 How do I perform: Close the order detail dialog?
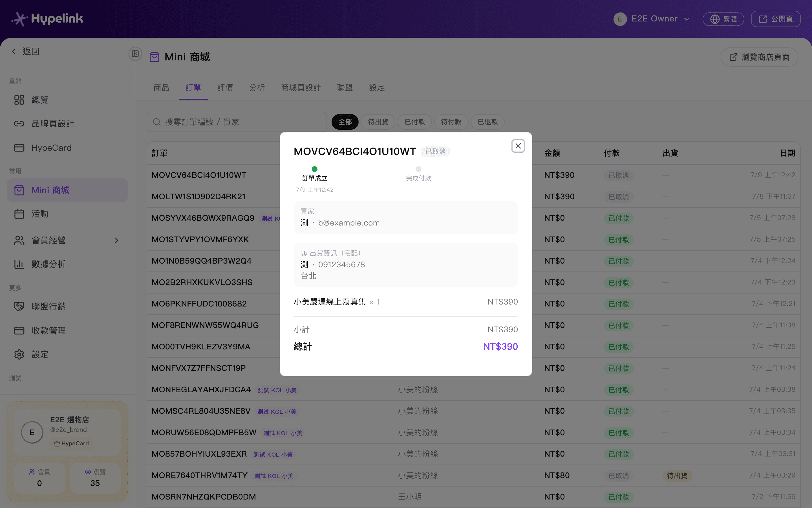(x=518, y=146)
